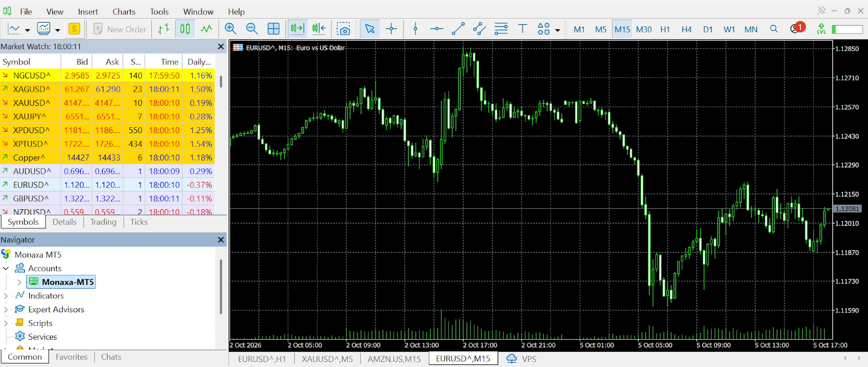This screenshot has width=868, height=367.
Task: Select the Crosshair tool
Action: tap(391, 29)
